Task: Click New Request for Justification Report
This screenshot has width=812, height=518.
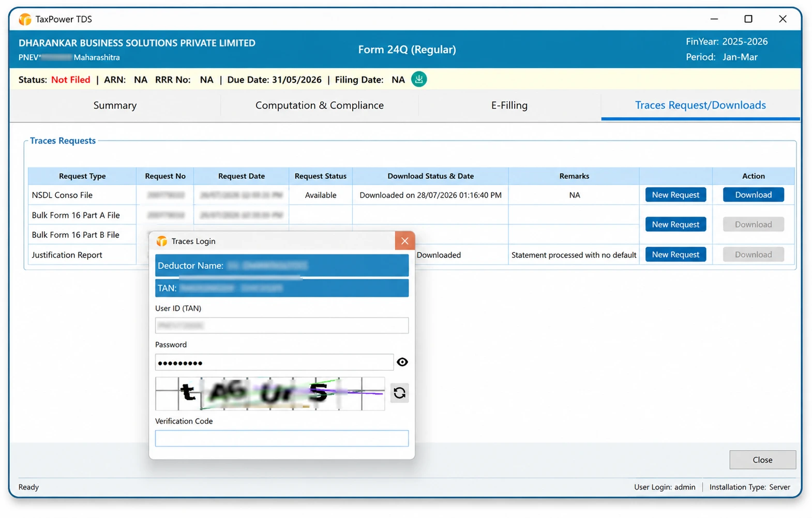Action: pos(675,254)
